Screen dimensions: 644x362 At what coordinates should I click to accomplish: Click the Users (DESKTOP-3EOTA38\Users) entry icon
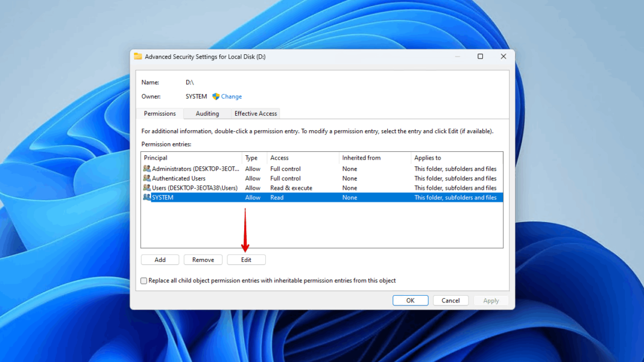pyautogui.click(x=147, y=187)
